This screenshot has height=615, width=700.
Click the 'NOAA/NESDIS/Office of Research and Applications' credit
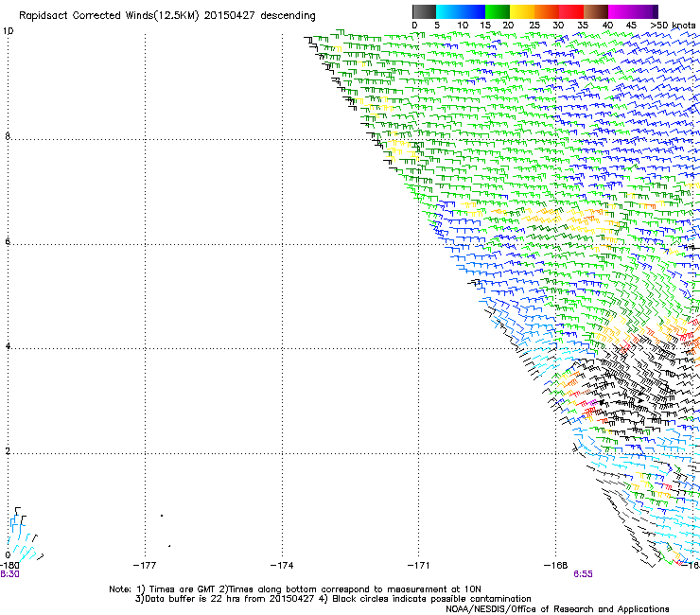pos(557,609)
